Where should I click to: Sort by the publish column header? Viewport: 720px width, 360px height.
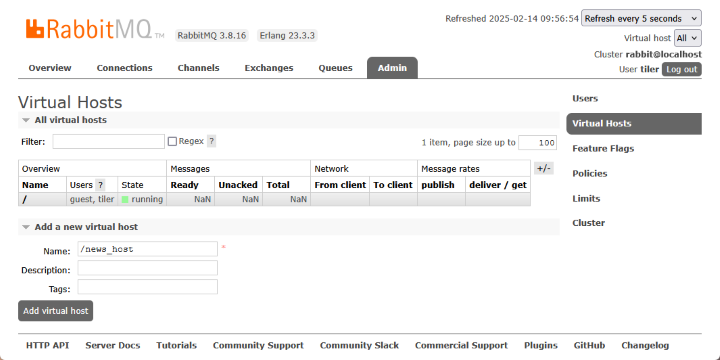(438, 185)
